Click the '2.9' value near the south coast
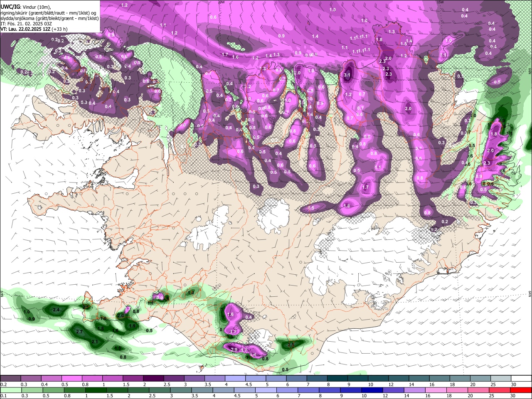The image size is (532, 399). point(234,350)
